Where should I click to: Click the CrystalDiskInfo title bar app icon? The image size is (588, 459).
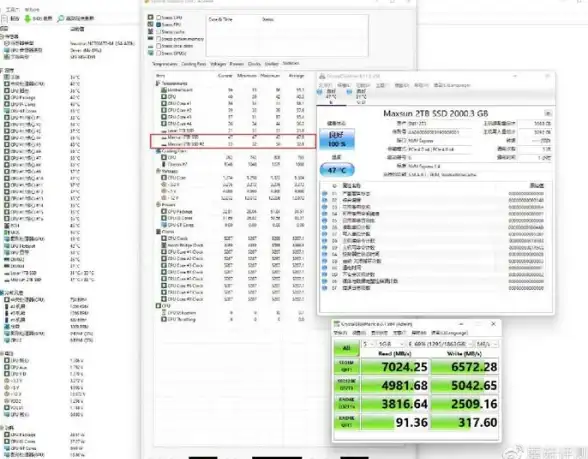click(x=322, y=76)
